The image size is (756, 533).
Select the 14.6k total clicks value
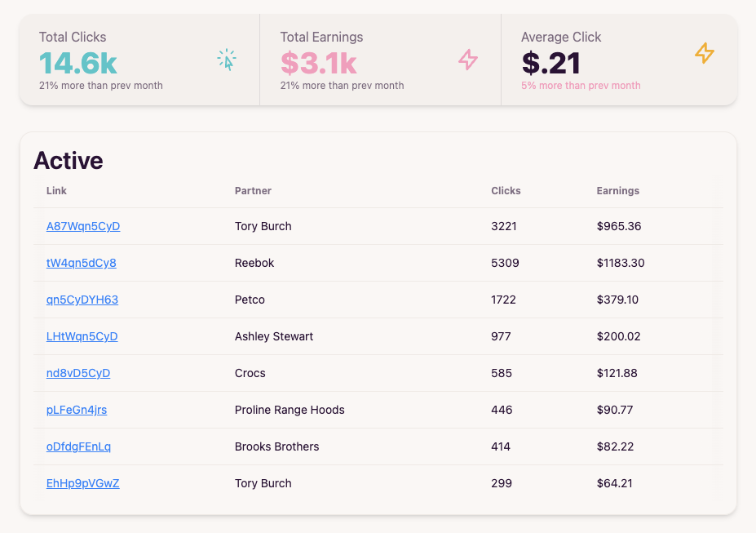pyautogui.click(x=77, y=63)
